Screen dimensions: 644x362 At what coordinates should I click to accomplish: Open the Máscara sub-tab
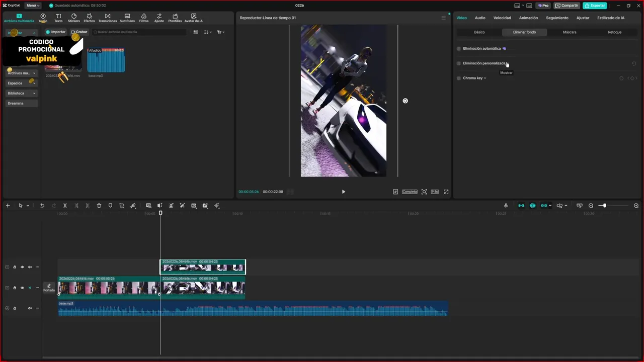point(570,32)
